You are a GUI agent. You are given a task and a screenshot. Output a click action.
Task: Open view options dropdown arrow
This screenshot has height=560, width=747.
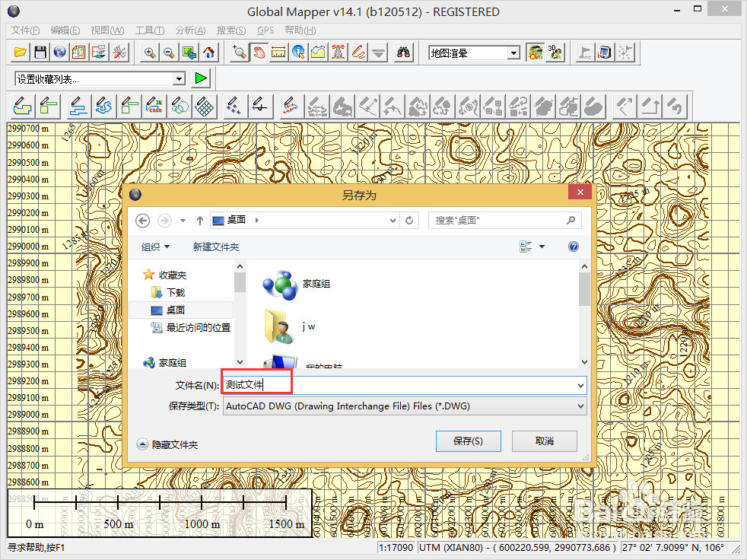[x=542, y=247]
